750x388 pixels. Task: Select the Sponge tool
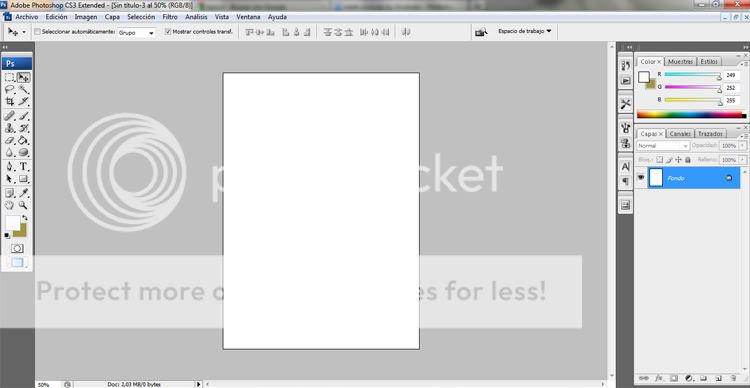point(23,153)
